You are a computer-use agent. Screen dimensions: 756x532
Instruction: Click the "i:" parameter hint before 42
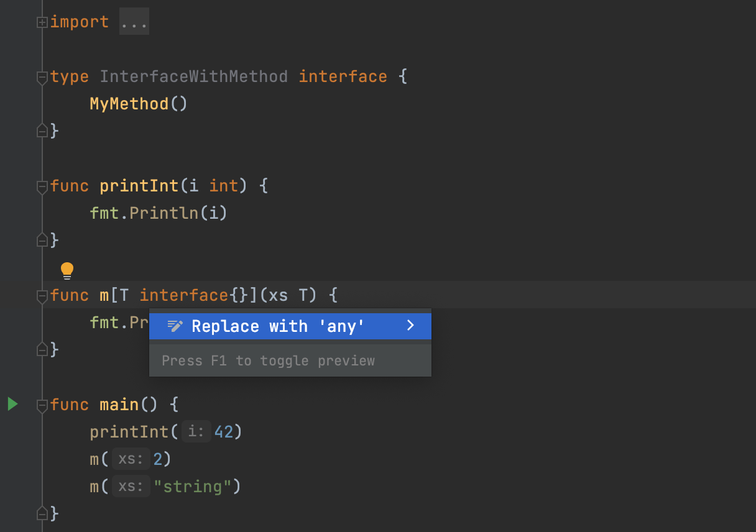(196, 432)
